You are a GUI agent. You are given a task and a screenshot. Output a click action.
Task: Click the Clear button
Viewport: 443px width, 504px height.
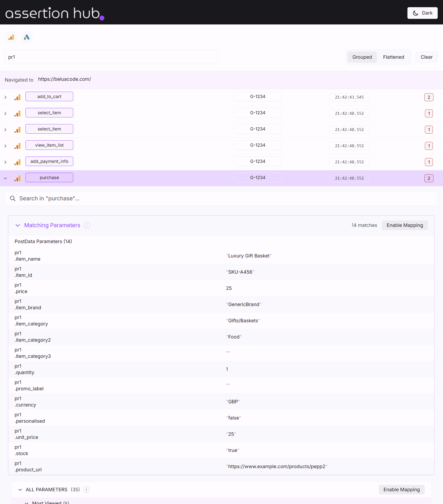pyautogui.click(x=426, y=57)
